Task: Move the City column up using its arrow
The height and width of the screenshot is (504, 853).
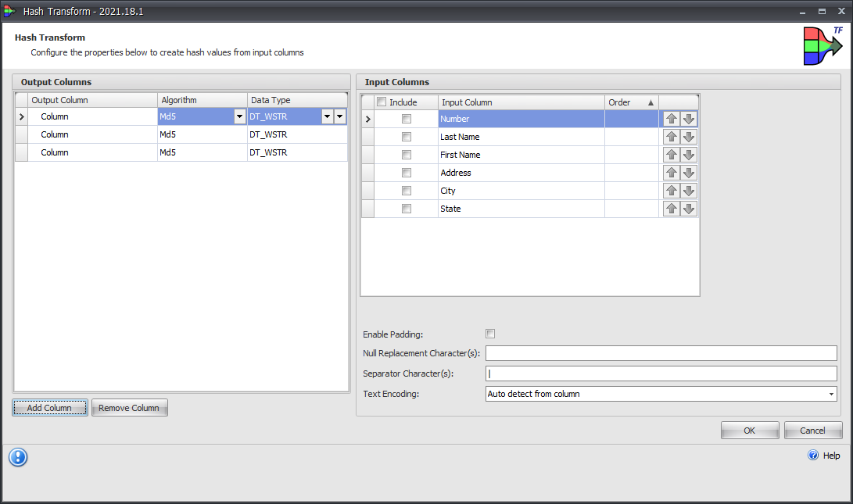Action: coord(671,190)
